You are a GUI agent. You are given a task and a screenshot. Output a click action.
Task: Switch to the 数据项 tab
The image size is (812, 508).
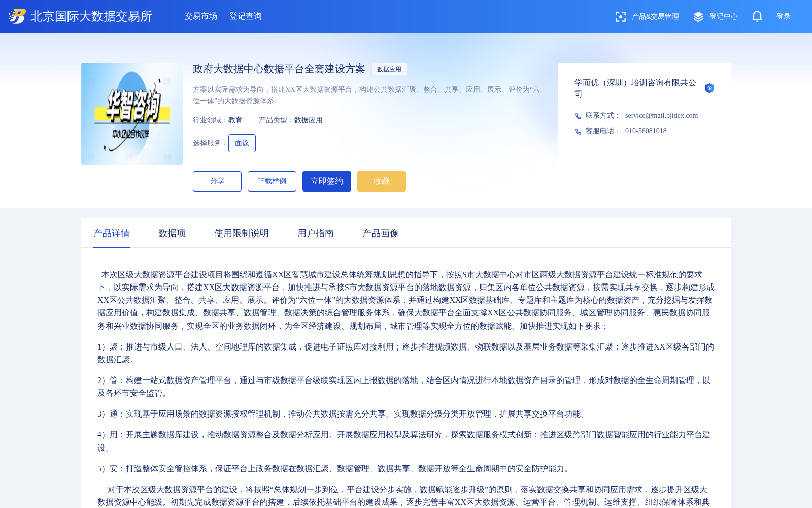pyautogui.click(x=172, y=233)
